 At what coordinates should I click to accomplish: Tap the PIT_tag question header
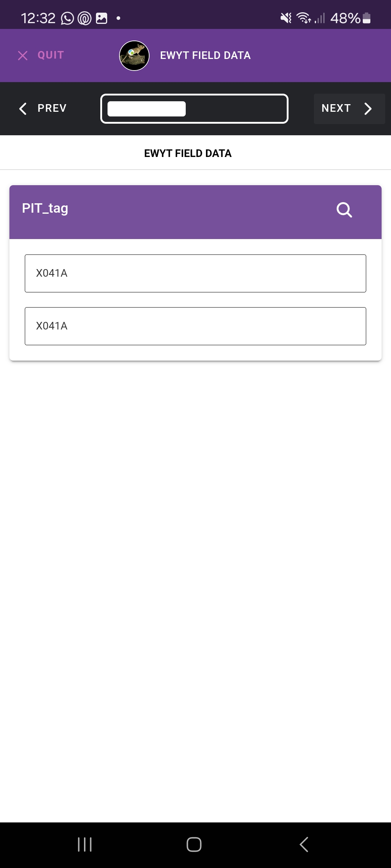click(x=45, y=209)
